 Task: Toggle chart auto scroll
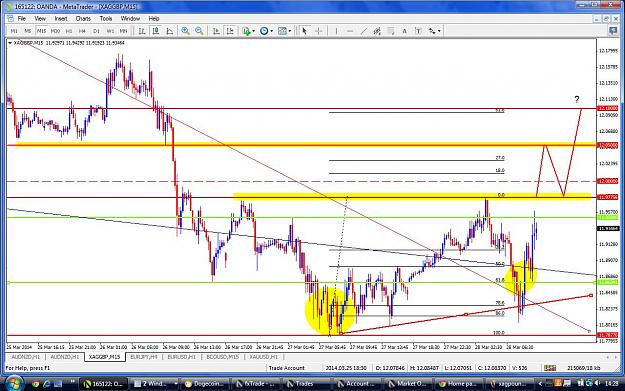[216, 31]
